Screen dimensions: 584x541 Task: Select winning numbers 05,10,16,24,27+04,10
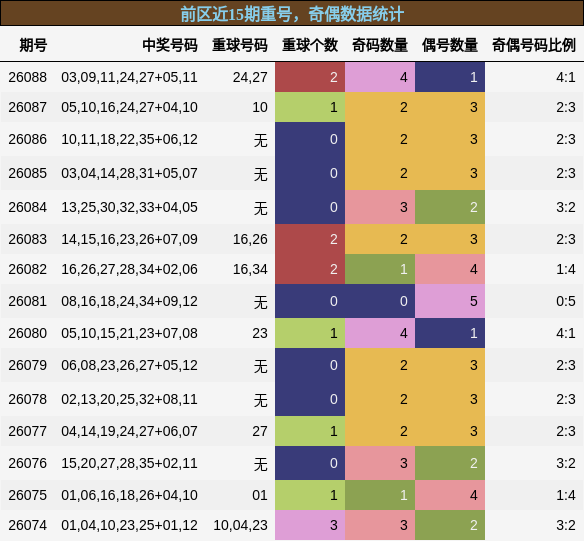tap(129, 107)
